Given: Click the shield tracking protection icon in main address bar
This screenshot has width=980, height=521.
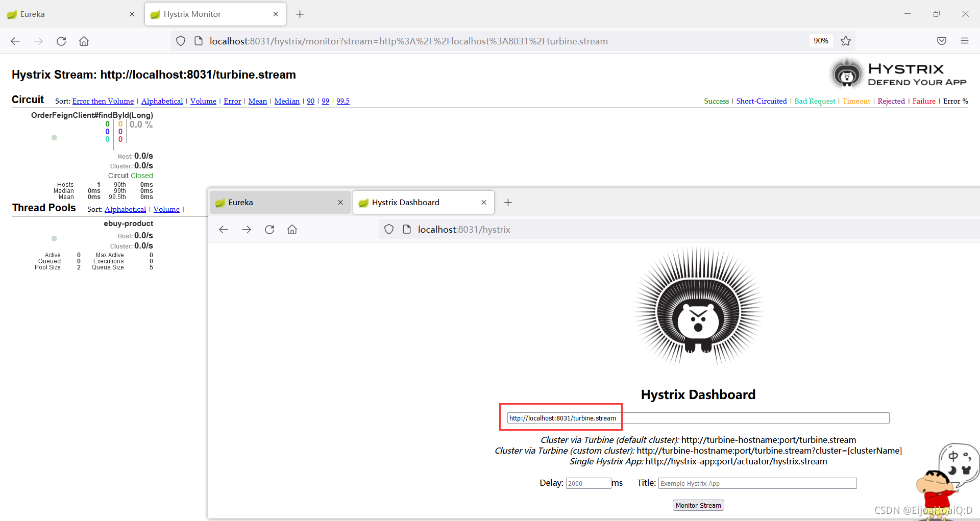Looking at the screenshot, I should click(181, 41).
